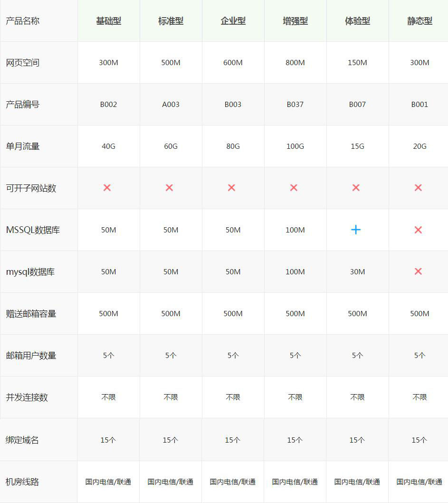The width and height of the screenshot is (448, 503).
Task: Select the 增强型 column header
Action: [295, 21]
